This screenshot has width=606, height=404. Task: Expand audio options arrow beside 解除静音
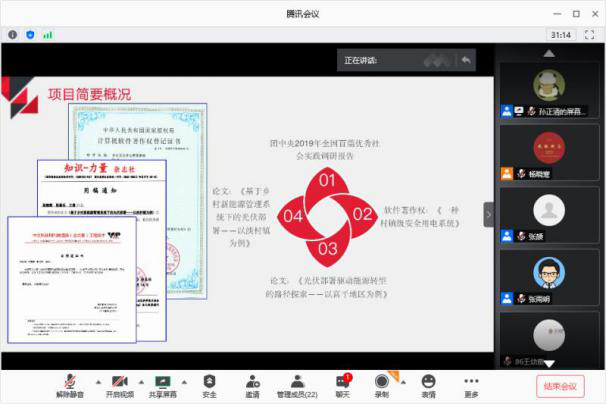[x=97, y=382]
